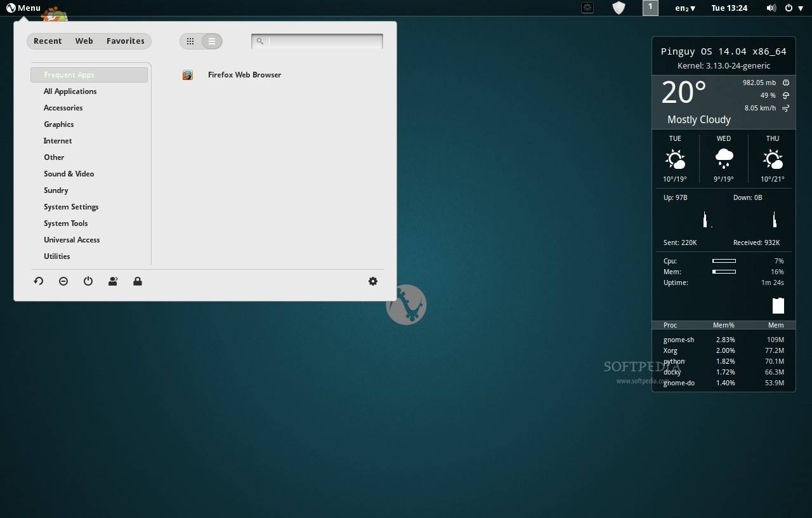
Task: Switch to the Web tab
Action: click(x=84, y=41)
